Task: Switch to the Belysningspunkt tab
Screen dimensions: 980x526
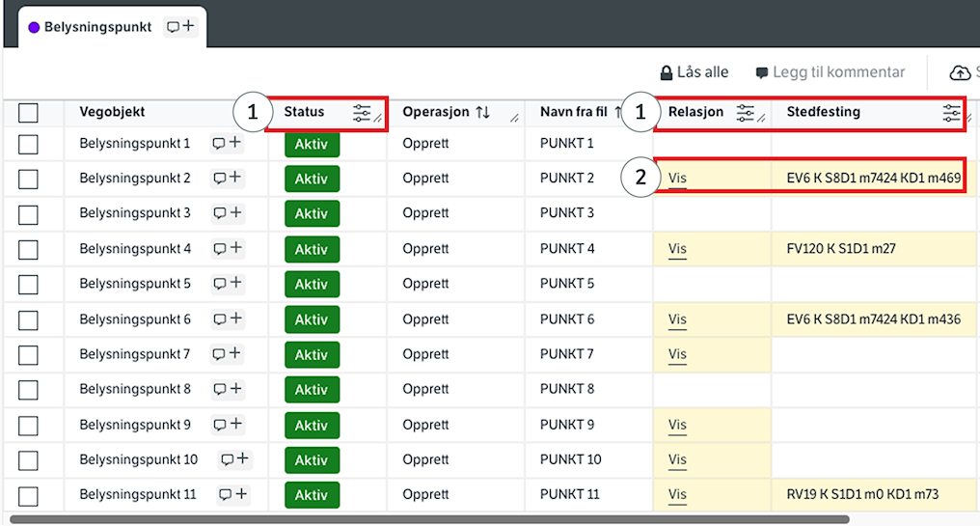Action: pyautogui.click(x=96, y=27)
